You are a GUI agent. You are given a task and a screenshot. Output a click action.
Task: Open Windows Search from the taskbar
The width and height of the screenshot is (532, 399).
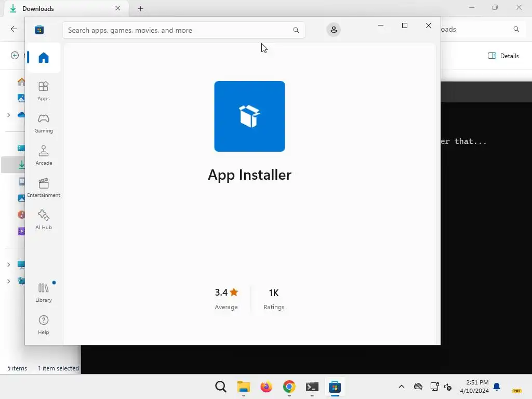(220, 387)
